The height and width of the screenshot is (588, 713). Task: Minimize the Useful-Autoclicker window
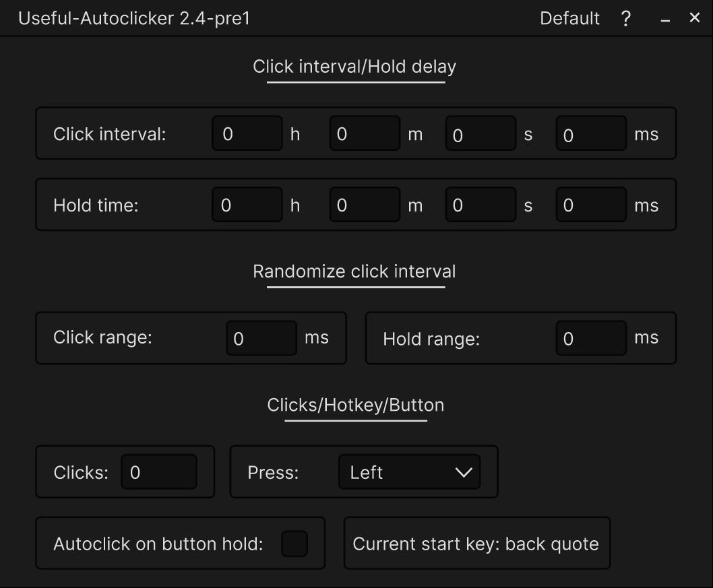[665, 20]
